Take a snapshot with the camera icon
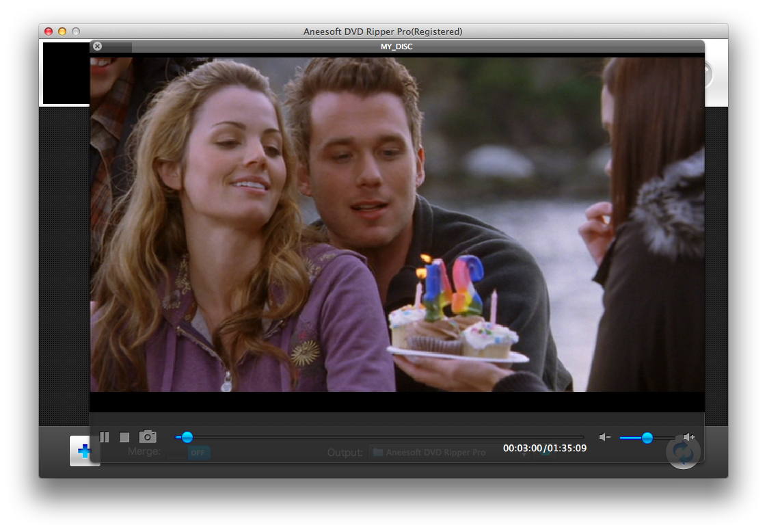Image resolution: width=767 pixels, height=532 pixels. [148, 436]
